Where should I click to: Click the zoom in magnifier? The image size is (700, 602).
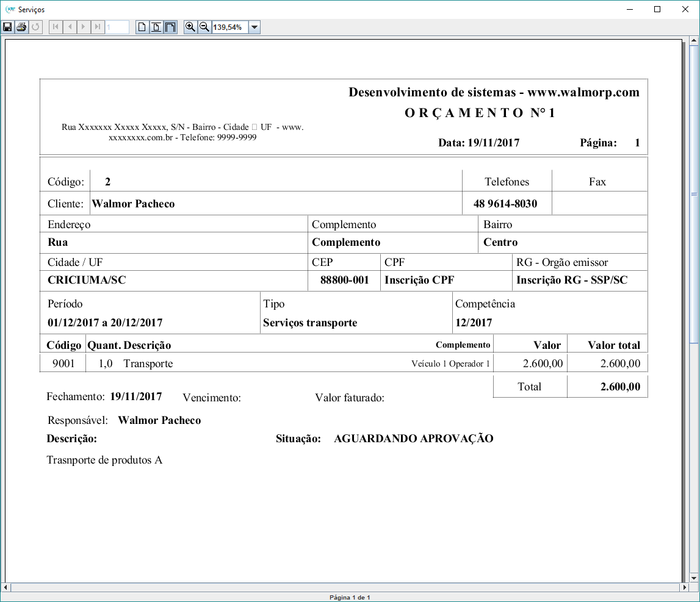pos(190,27)
